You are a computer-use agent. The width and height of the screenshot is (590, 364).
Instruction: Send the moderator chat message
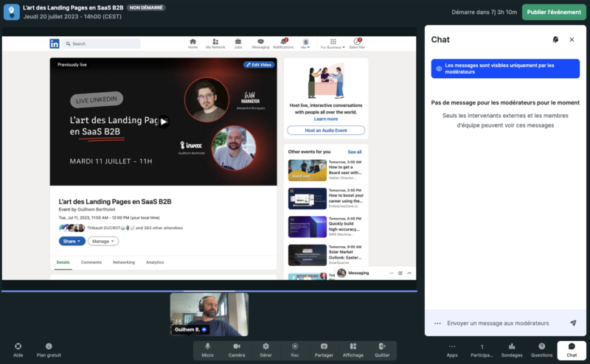click(573, 323)
